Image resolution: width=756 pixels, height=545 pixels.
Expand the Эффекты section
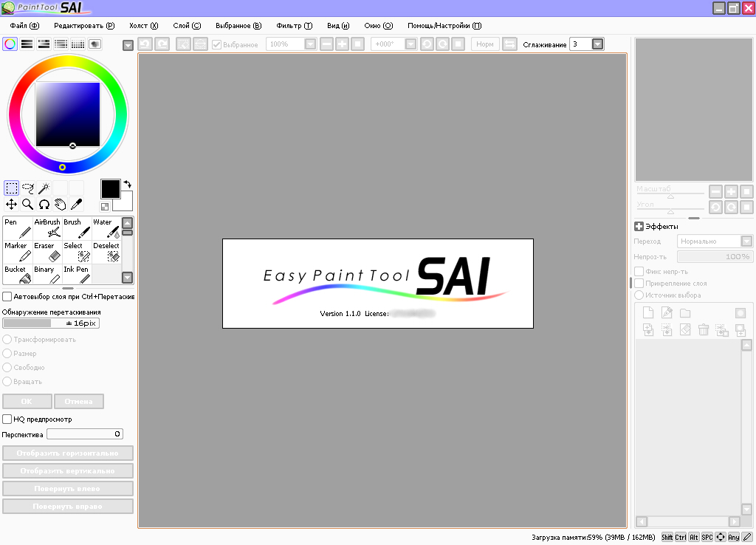click(x=639, y=226)
